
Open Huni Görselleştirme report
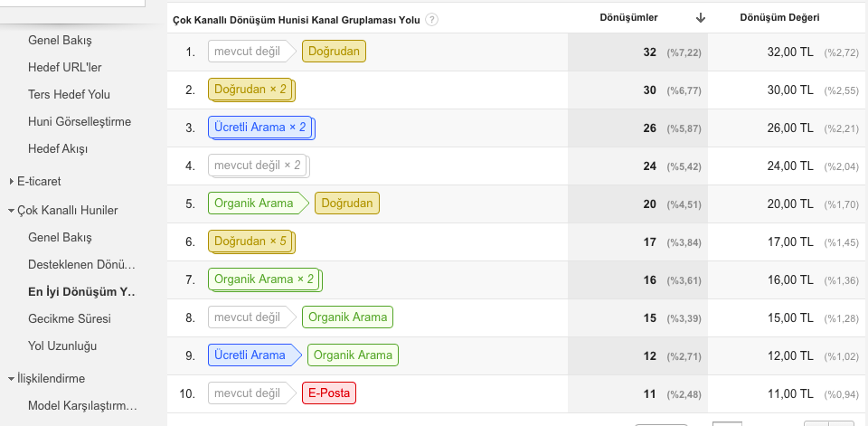point(80,121)
